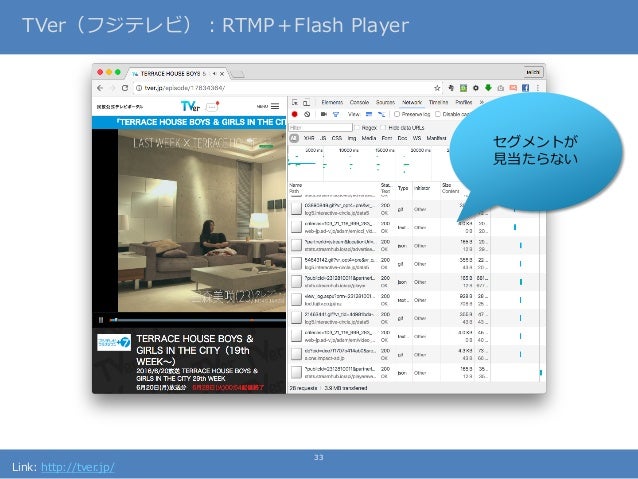Filter requests by XHR
638x479 pixels.
tap(309, 138)
